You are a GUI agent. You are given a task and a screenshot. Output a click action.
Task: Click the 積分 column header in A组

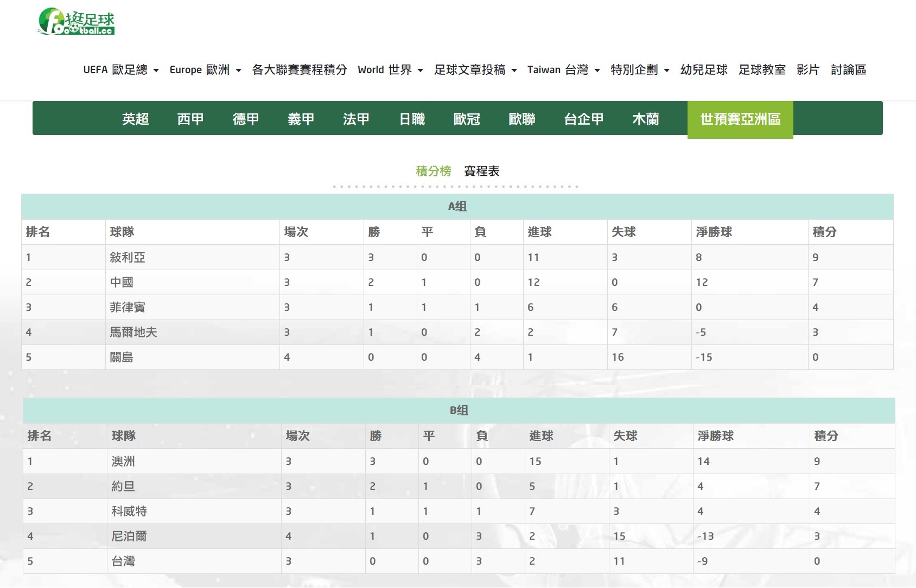(824, 232)
